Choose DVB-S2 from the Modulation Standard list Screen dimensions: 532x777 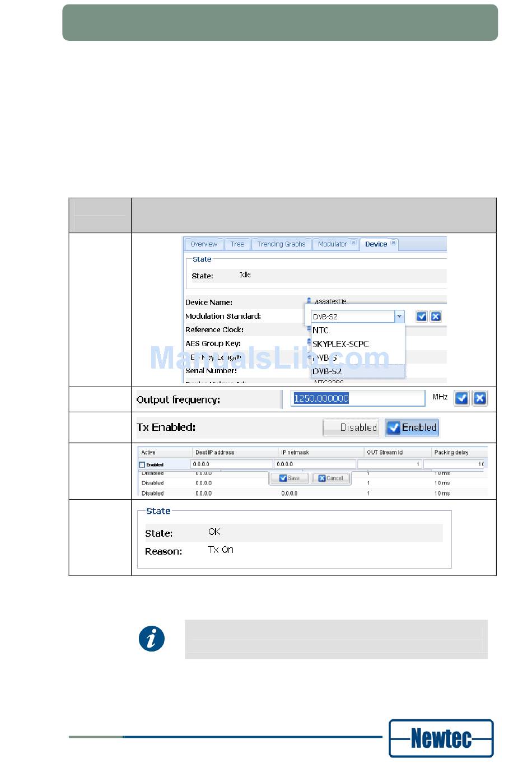click(358, 371)
